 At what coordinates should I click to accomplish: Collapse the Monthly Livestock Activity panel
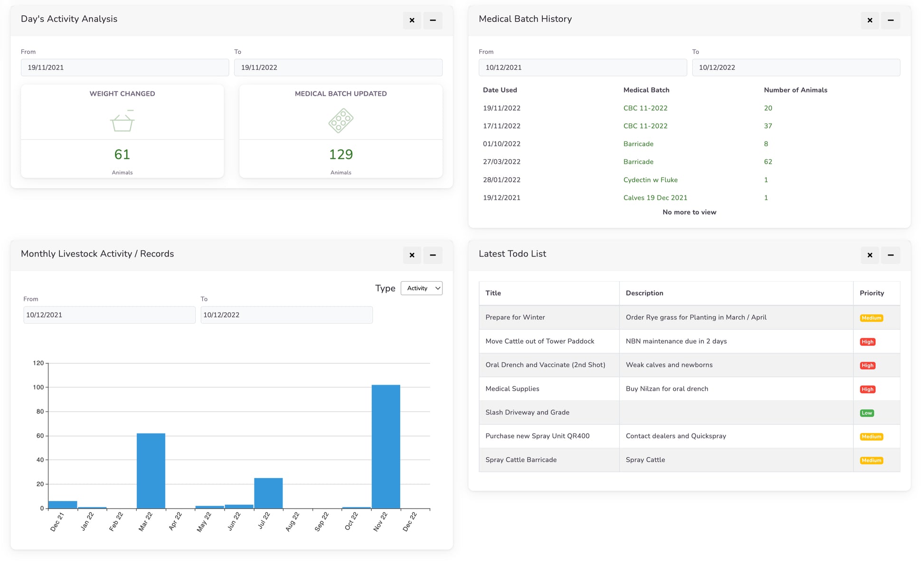pos(433,255)
